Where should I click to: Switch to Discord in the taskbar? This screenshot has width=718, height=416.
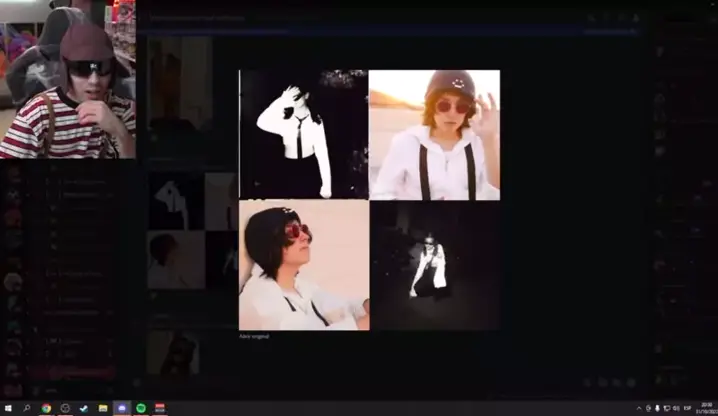click(x=122, y=408)
